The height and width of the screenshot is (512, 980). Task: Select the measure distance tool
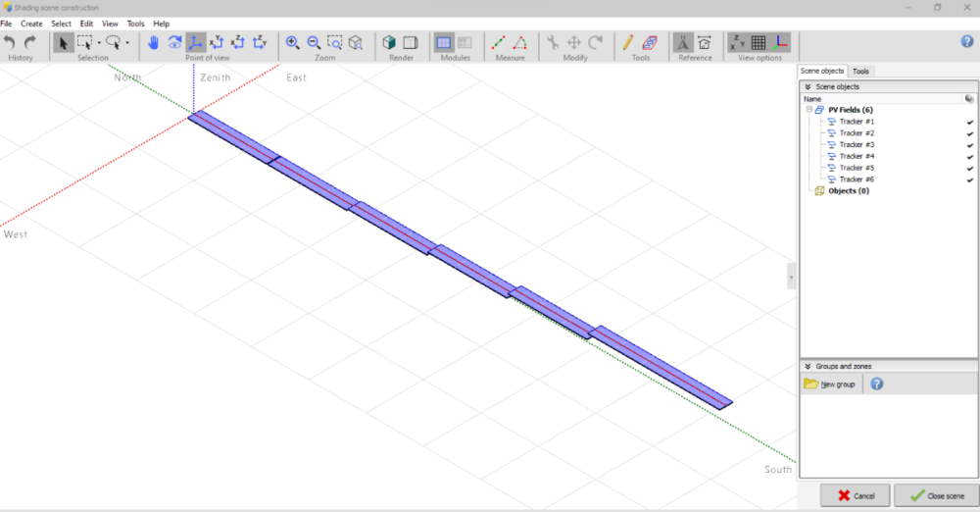[499, 42]
